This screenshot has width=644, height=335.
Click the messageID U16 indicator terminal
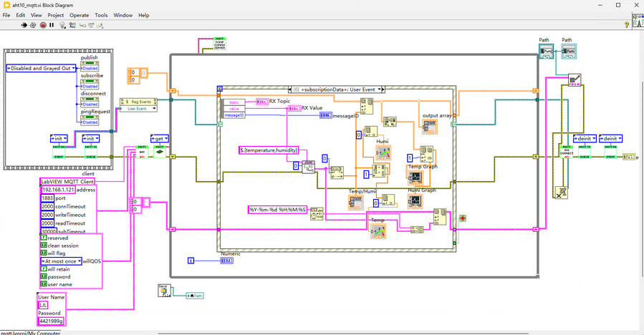326,115
